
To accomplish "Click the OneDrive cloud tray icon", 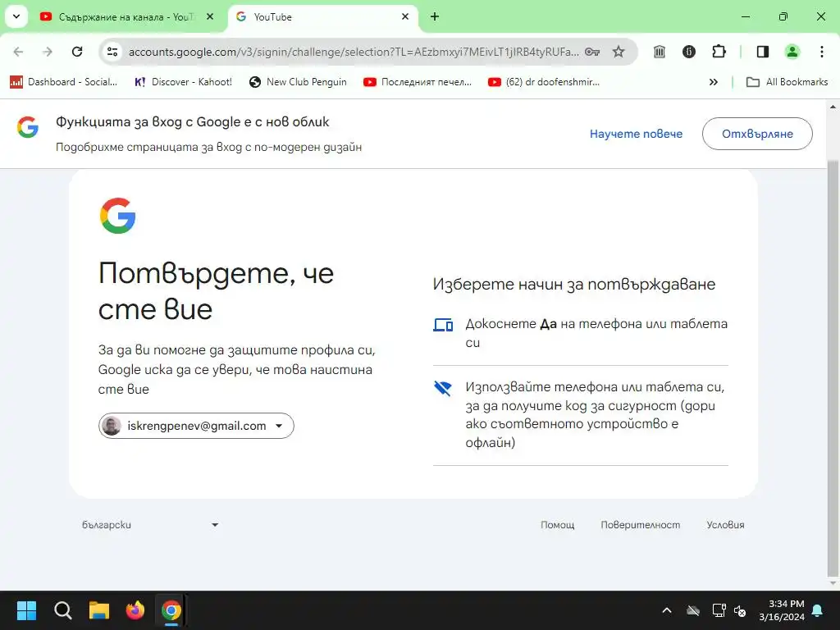I will [x=693, y=610].
